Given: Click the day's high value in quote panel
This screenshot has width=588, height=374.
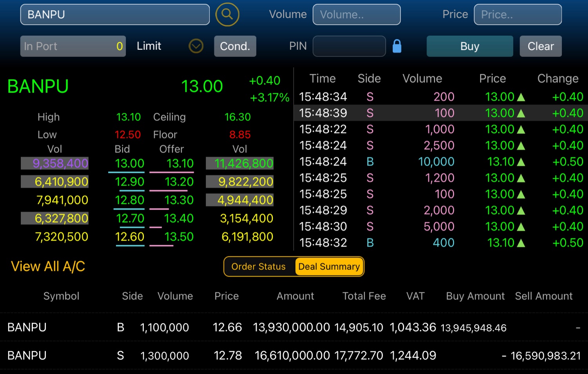Looking at the screenshot, I should 129,117.
